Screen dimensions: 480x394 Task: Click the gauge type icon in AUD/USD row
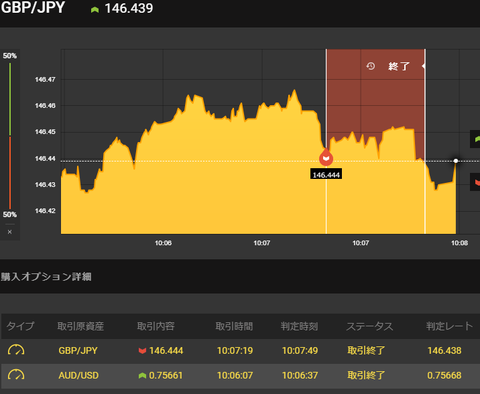click(x=16, y=375)
